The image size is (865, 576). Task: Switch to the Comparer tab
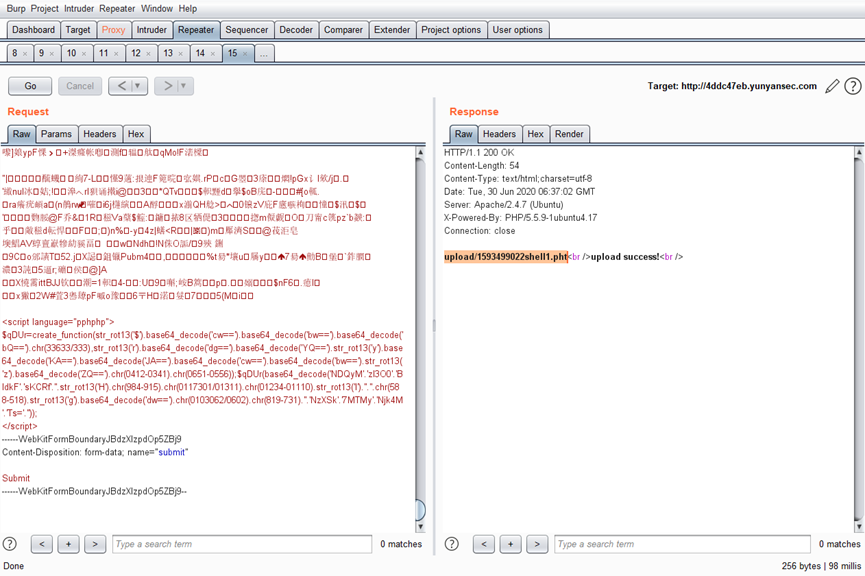343,30
